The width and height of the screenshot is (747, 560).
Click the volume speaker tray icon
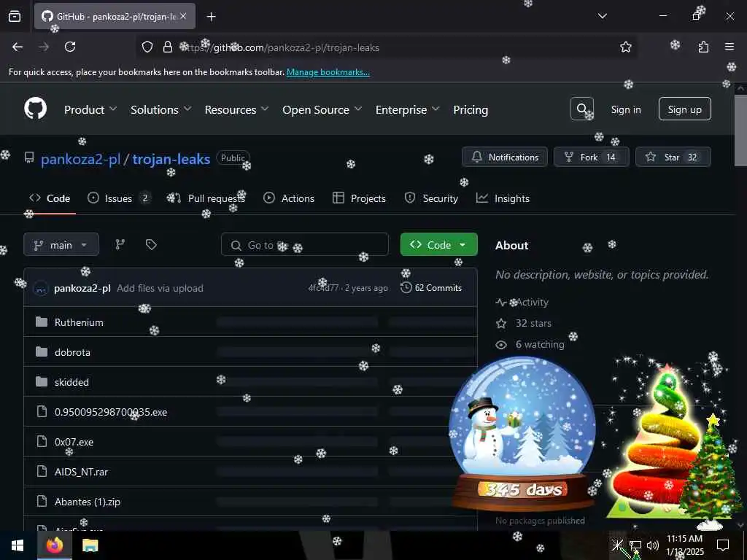[652, 545]
